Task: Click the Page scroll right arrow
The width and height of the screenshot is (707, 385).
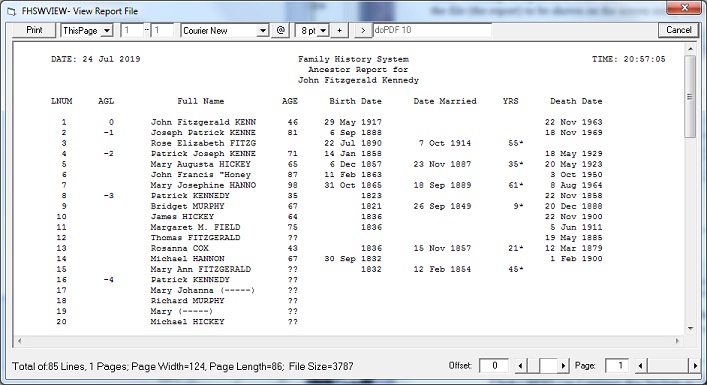Action: tap(695, 366)
